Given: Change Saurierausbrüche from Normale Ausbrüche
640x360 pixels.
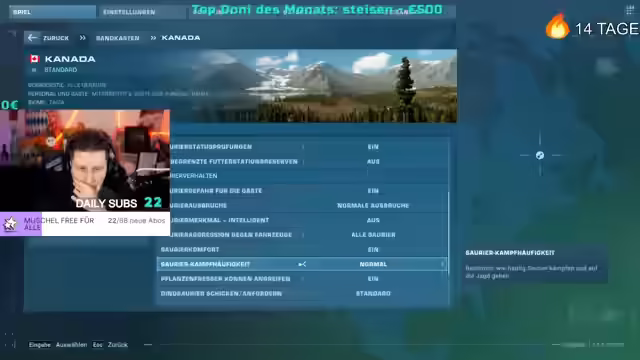Looking at the screenshot, I should pos(373,205).
